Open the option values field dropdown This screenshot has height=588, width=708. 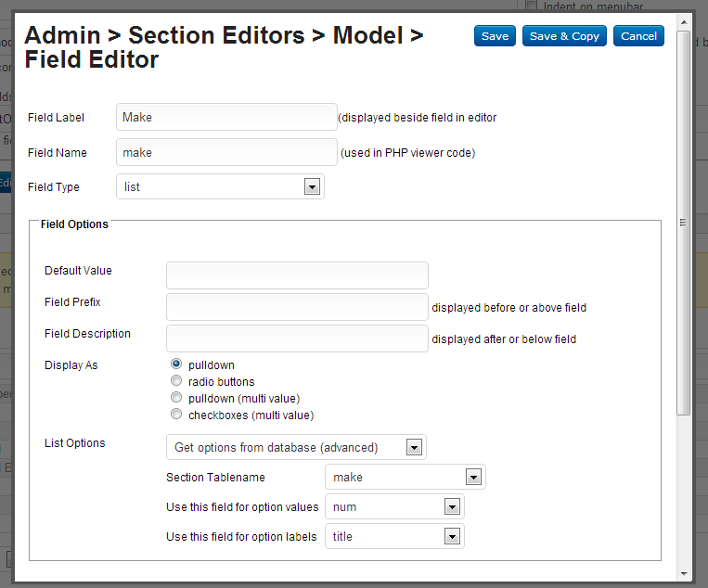click(394, 507)
